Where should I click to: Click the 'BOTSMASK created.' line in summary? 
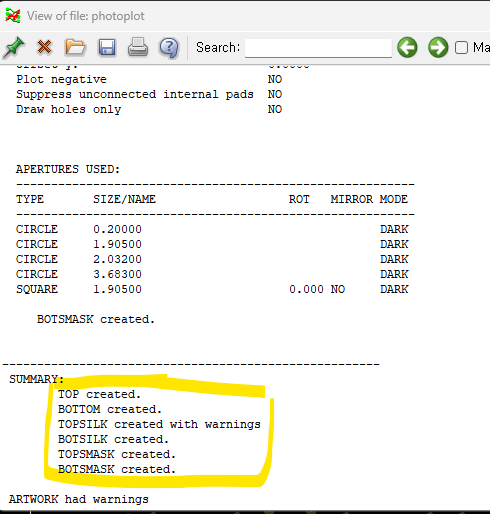click(117, 469)
